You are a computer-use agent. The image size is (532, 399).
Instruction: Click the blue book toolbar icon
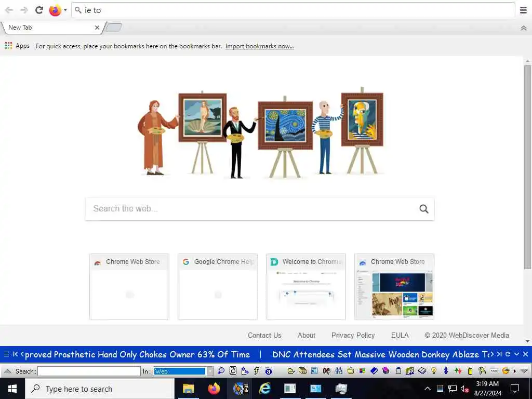point(374,371)
